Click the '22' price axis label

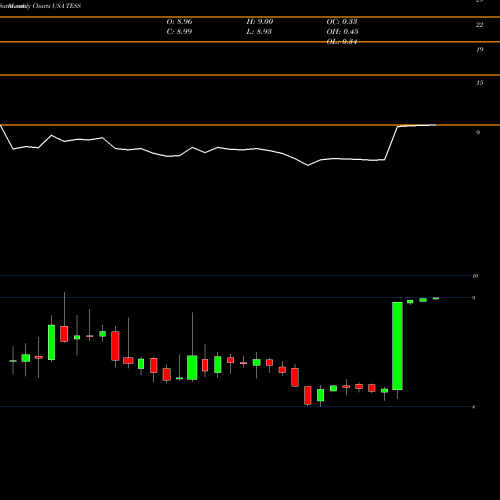tap(479, 25)
